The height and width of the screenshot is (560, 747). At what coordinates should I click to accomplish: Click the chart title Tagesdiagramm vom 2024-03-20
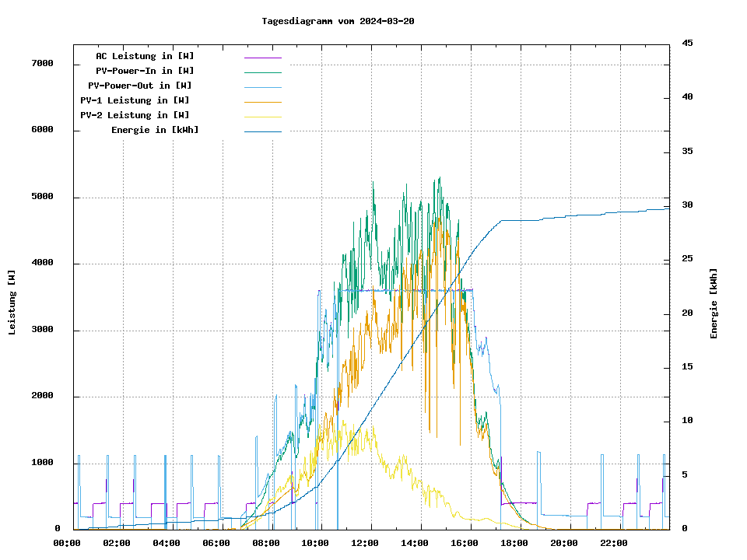[x=338, y=21]
